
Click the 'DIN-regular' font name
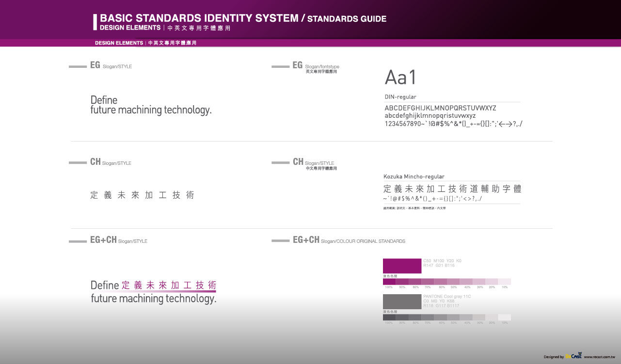coord(400,97)
